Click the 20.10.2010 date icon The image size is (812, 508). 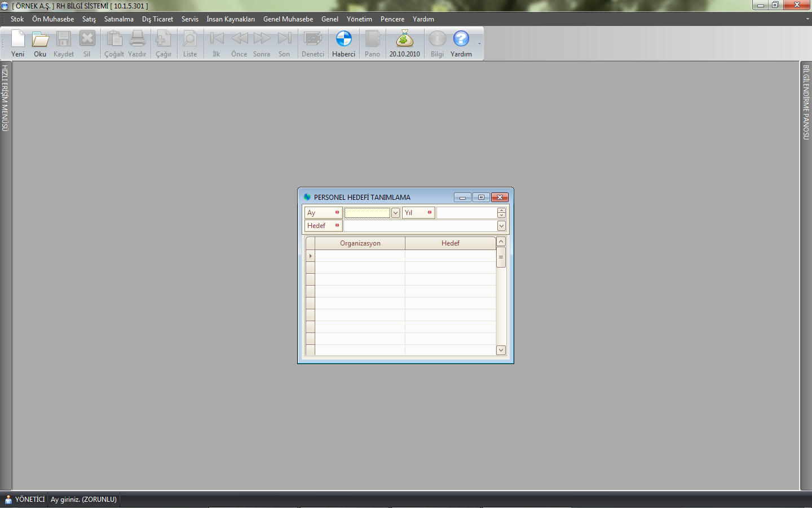[x=404, y=40]
